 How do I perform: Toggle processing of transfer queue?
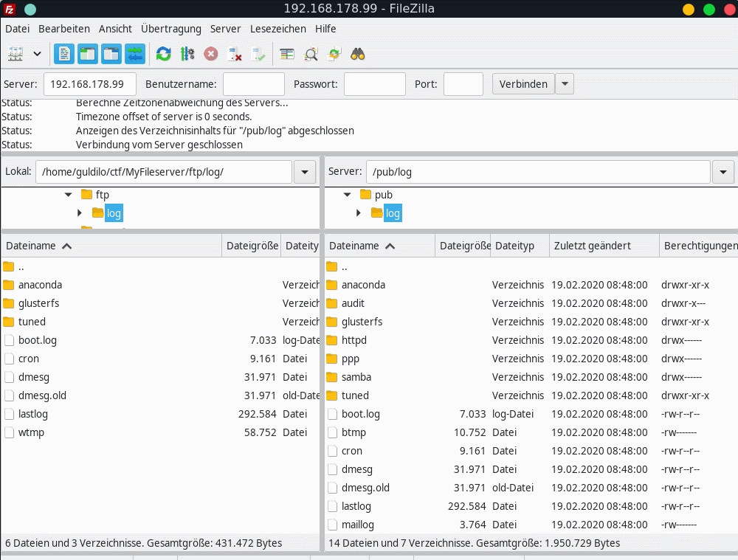tap(187, 54)
